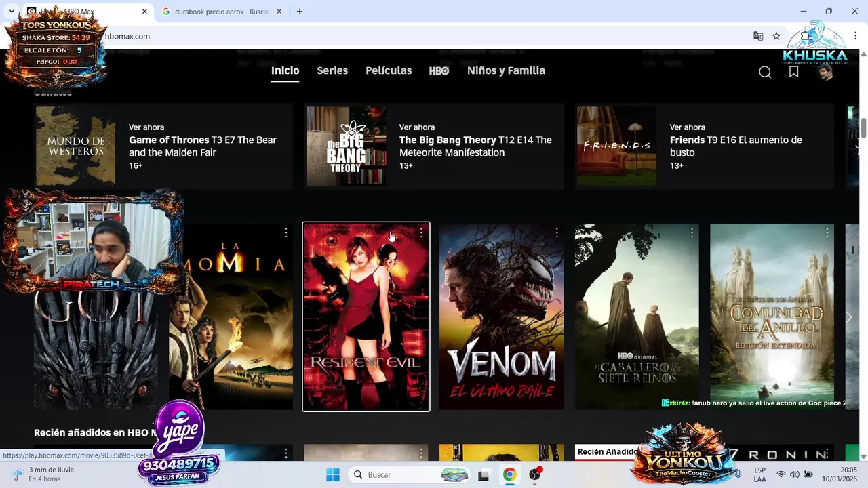
Task: Open Venom El Último Baile poster
Action: click(x=501, y=317)
